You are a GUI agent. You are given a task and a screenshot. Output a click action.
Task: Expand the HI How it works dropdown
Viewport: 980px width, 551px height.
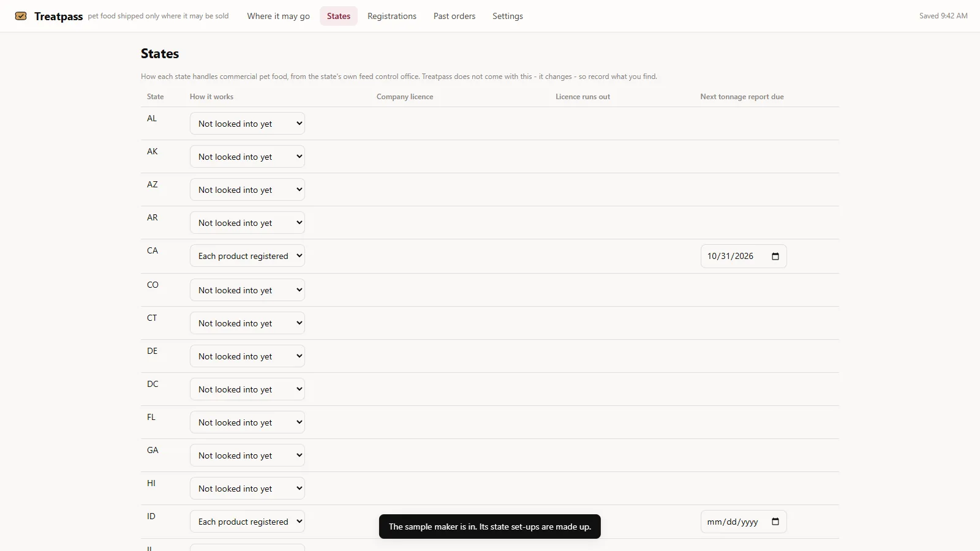point(247,489)
